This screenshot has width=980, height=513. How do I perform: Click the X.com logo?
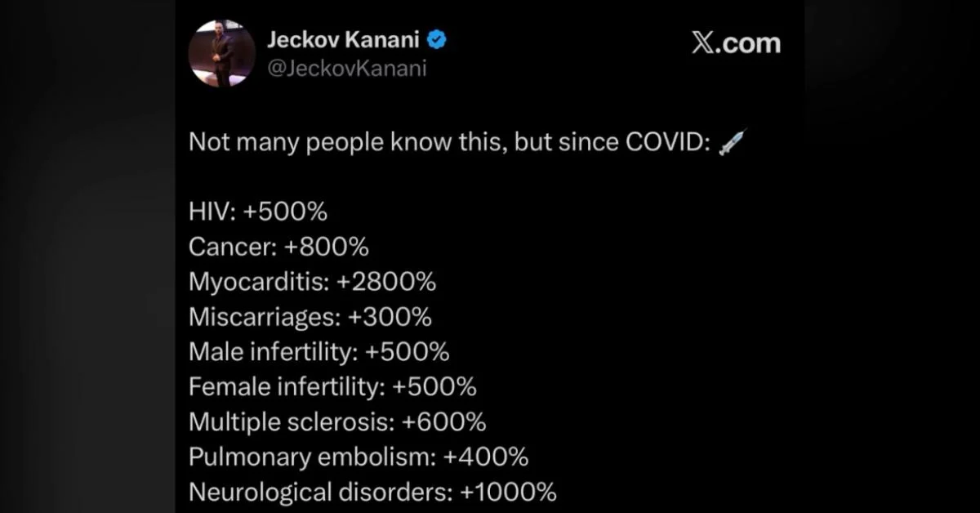[735, 43]
